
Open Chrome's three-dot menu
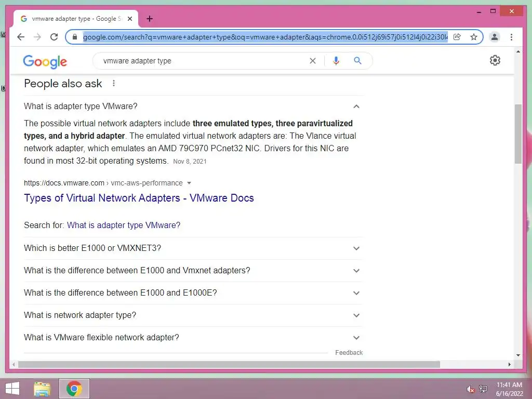pos(511,37)
